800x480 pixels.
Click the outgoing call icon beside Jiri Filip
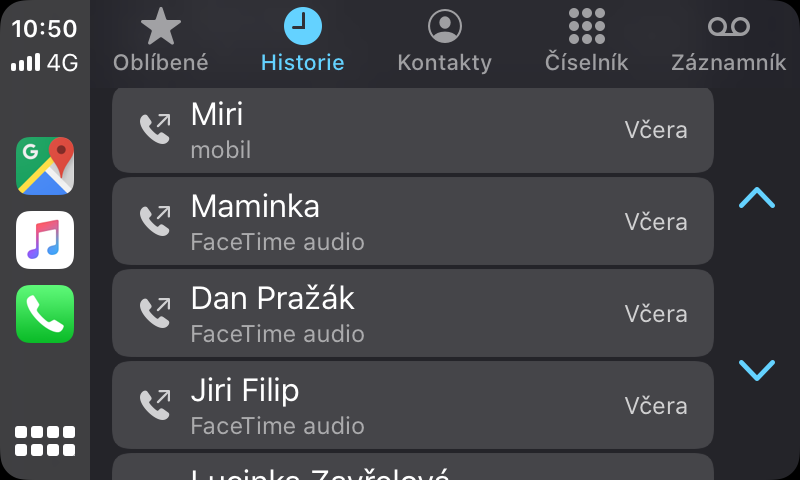coord(155,405)
